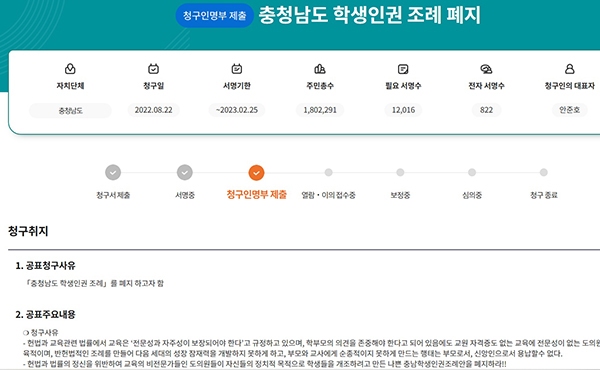Image resolution: width=600 pixels, height=370 pixels.
Task: Click the electronic signatures value 822
Action: point(486,110)
